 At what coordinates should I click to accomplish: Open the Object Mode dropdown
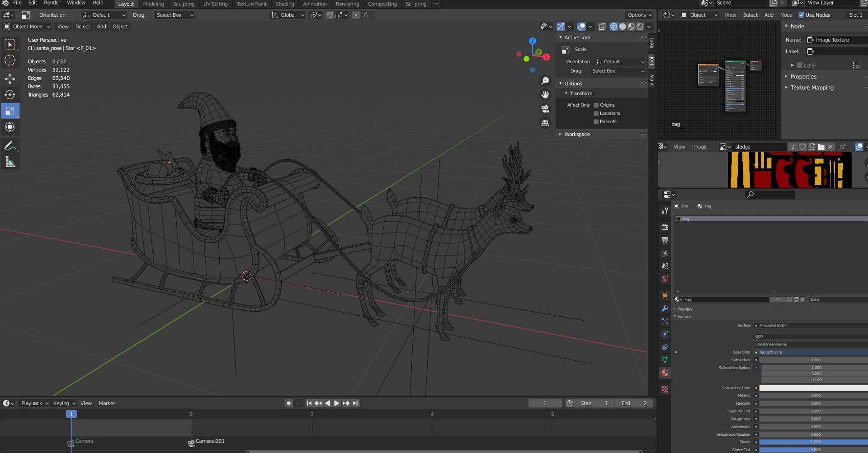click(x=27, y=27)
